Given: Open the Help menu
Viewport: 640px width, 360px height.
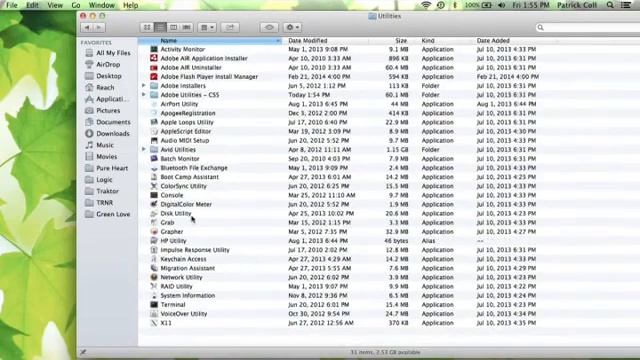Looking at the screenshot, I should [x=131, y=5].
